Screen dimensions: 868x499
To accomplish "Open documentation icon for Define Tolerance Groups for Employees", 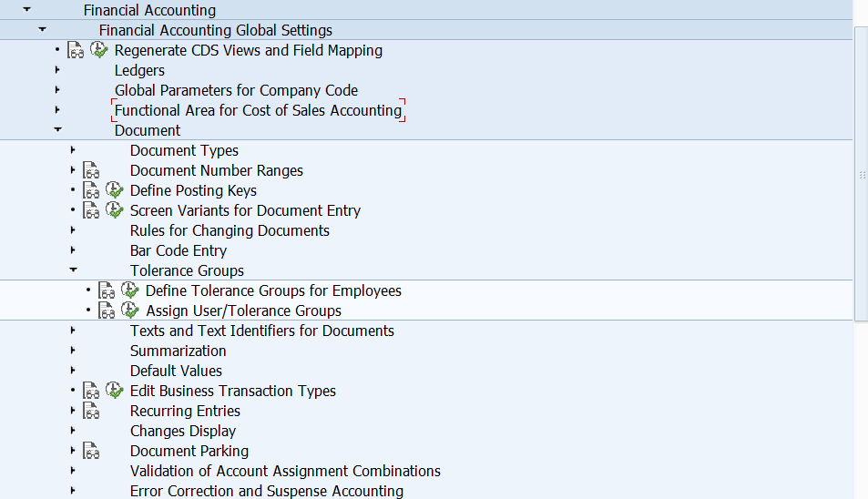I will [x=107, y=290].
